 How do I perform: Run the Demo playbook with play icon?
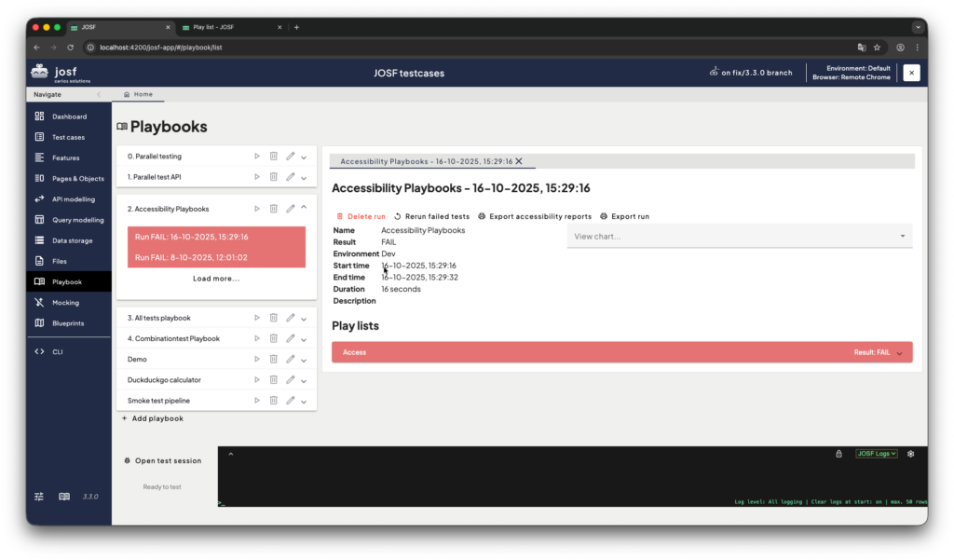point(257,359)
